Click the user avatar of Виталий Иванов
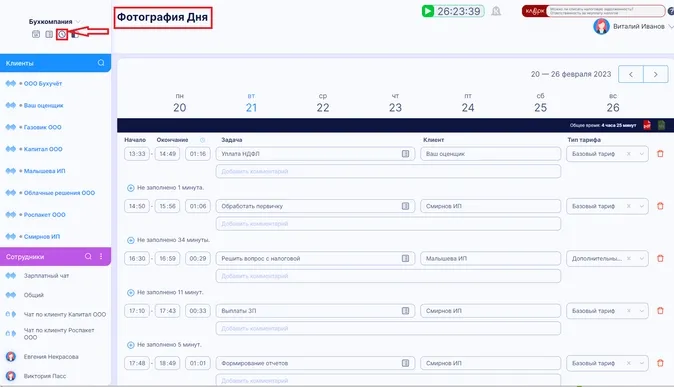Image resolution: width=674 pixels, height=387 pixels. point(601,27)
